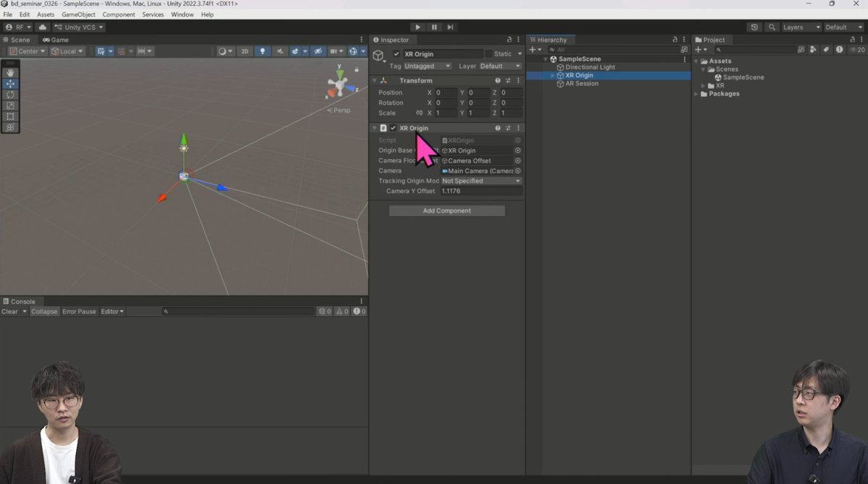Toggle the XR Origin object active checkbox

[x=396, y=54]
